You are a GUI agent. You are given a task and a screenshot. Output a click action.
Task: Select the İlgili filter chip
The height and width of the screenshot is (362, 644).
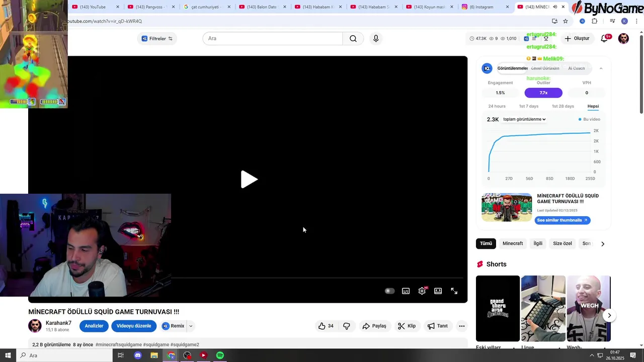click(x=538, y=243)
